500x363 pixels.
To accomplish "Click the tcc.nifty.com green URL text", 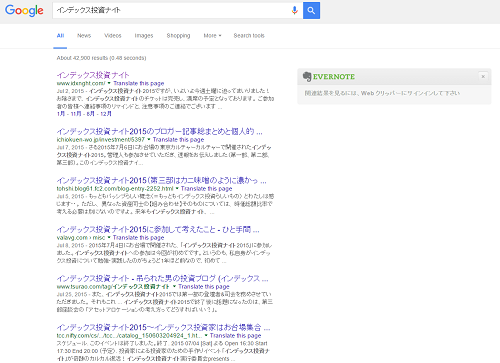I will pyautogui.click(x=129, y=336).
